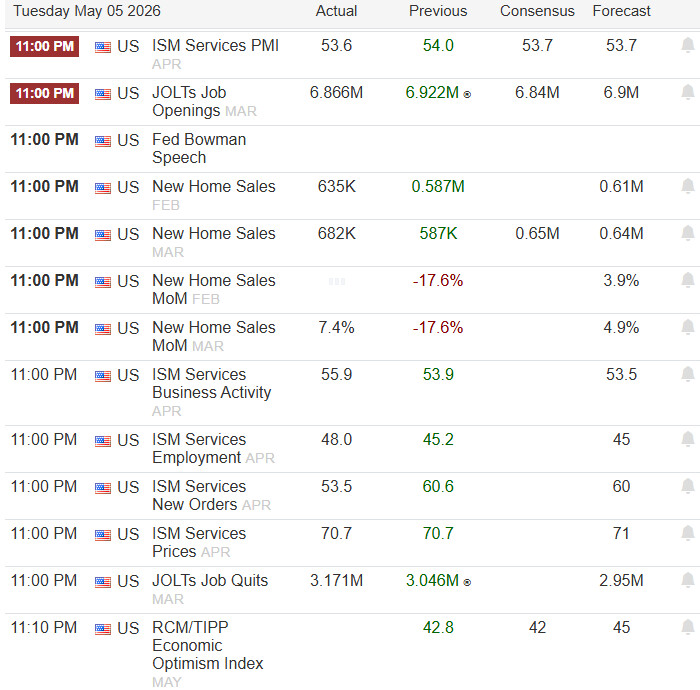Open the Fed Bowman Speech event
This screenshot has height=690, width=700.
click(x=199, y=148)
